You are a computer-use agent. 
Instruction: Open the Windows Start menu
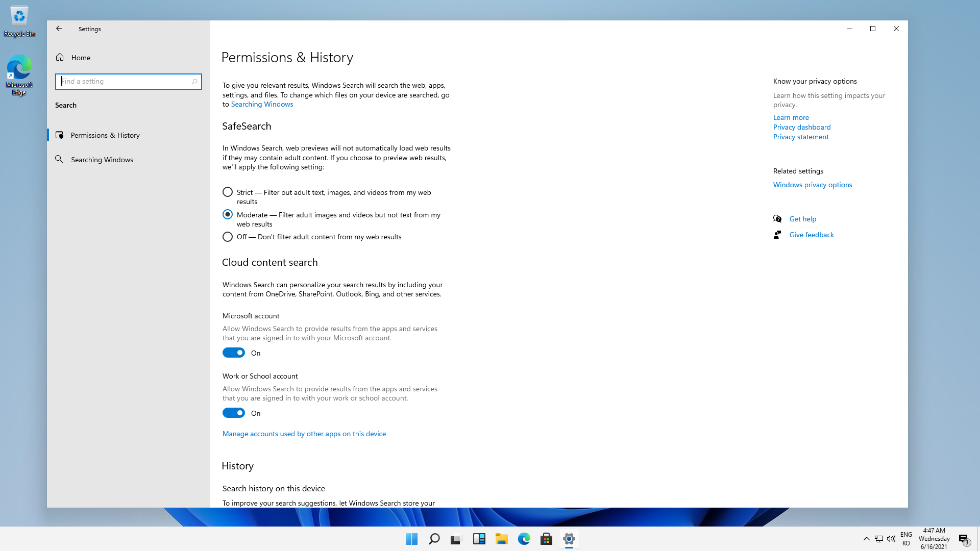click(x=411, y=539)
